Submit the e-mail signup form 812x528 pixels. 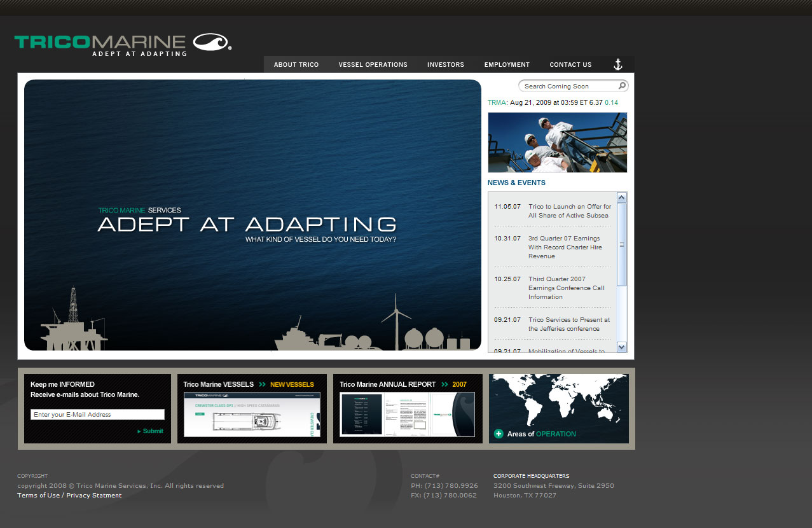pyautogui.click(x=152, y=431)
